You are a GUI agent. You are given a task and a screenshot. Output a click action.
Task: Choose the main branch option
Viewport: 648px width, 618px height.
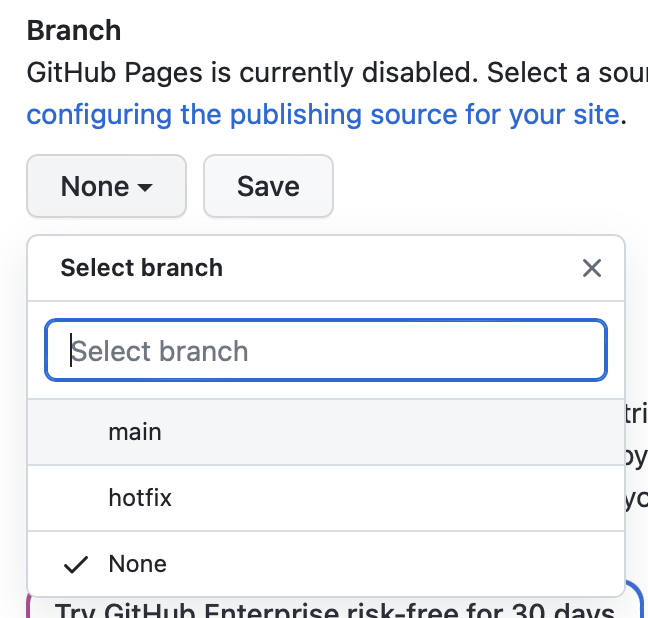(x=326, y=432)
